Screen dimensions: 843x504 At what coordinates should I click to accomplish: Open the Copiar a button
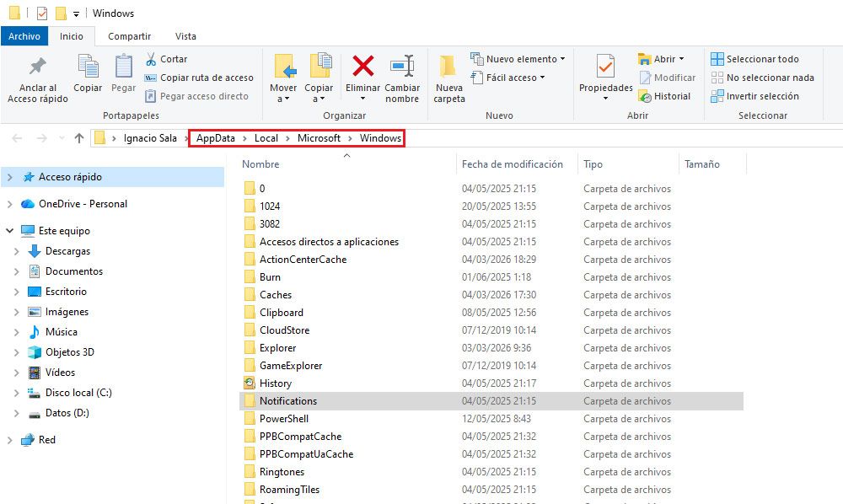tap(319, 78)
